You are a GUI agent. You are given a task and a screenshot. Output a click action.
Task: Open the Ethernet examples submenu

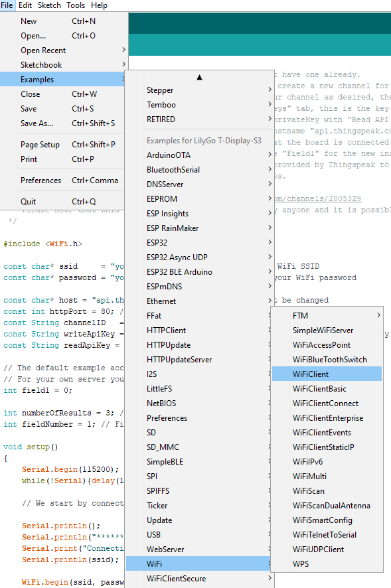[x=199, y=301]
